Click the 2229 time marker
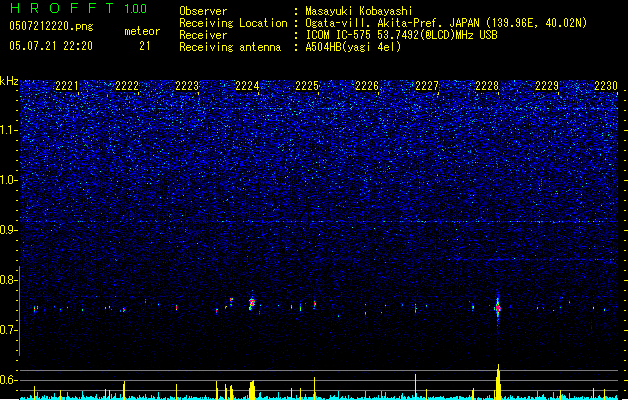 point(547,86)
